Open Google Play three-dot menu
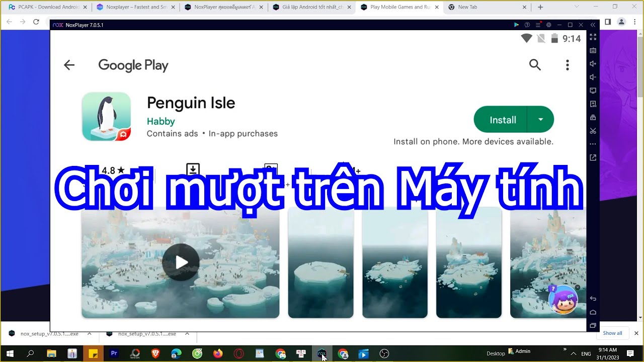Viewport: 644px width, 362px height. pos(567,65)
